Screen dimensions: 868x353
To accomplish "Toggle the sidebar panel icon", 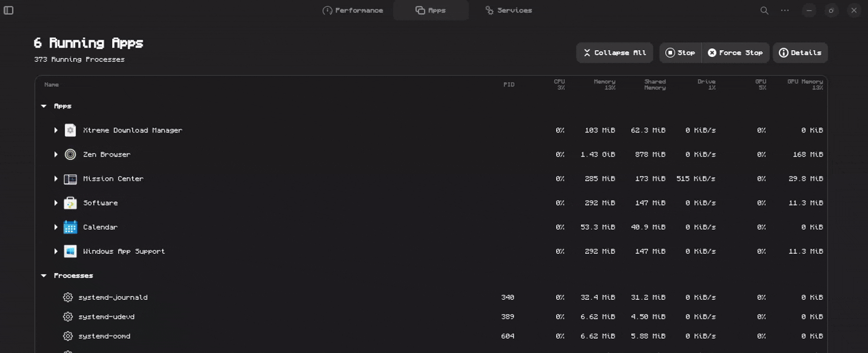I will click(x=9, y=11).
